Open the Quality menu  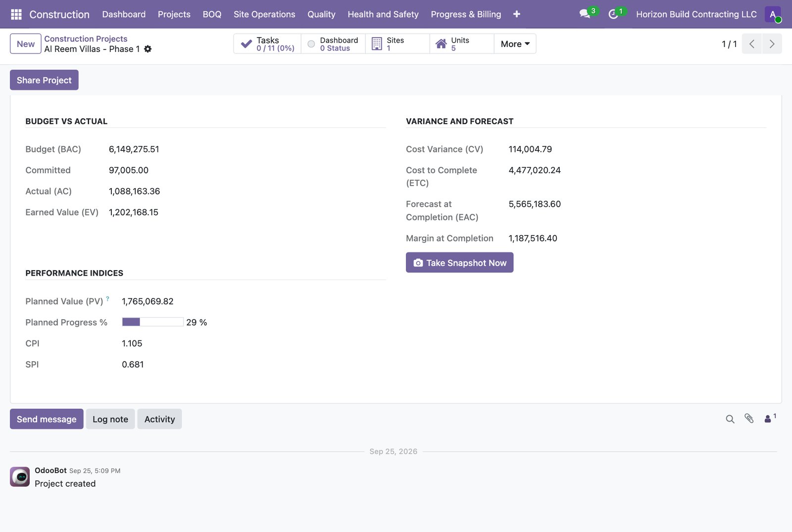pos(321,14)
